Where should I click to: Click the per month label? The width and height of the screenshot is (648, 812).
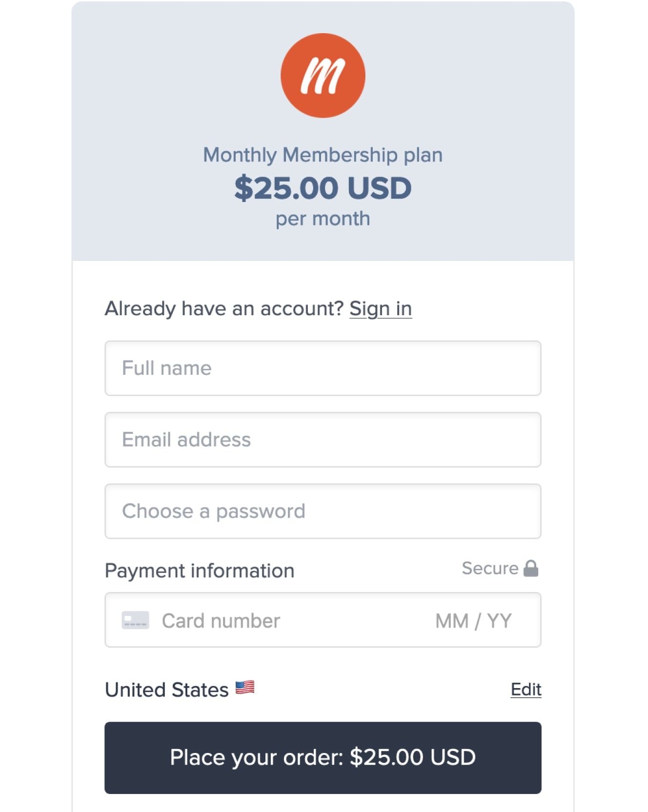point(323,219)
